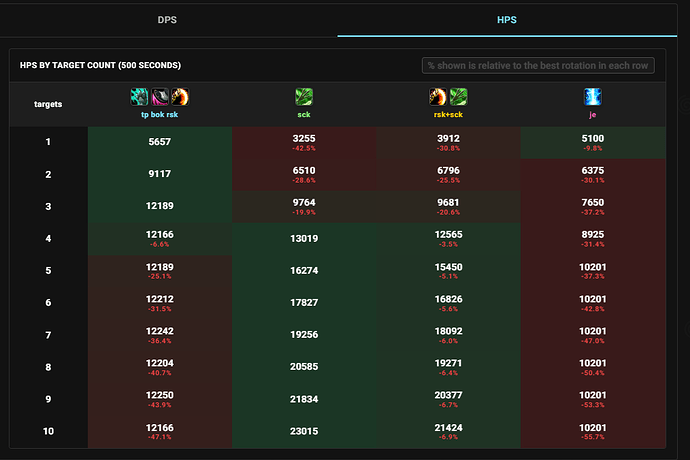
Task: Click the percentage relative info box
Action: (x=538, y=66)
